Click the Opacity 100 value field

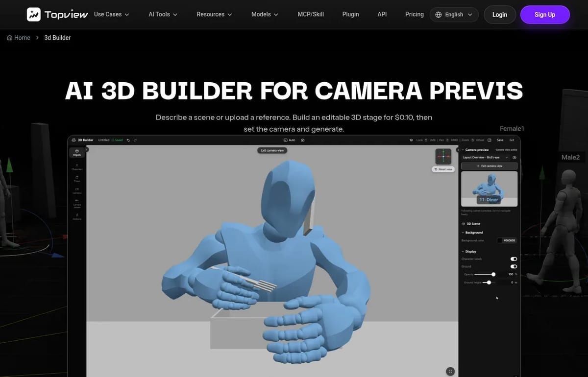point(511,274)
